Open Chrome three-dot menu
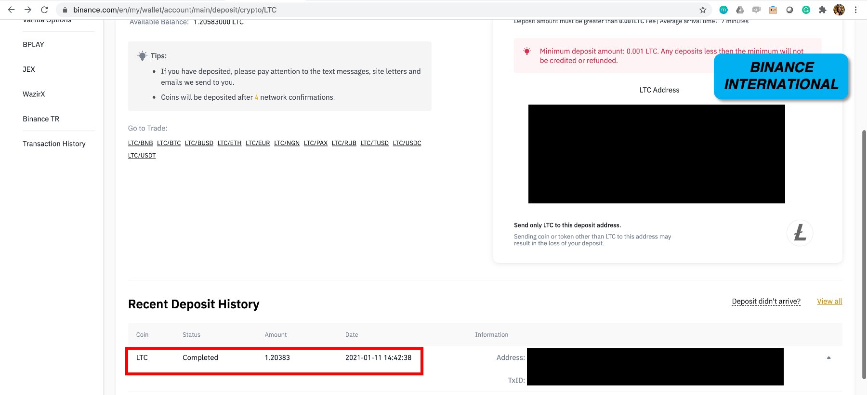This screenshot has width=868, height=395. pos(855,10)
